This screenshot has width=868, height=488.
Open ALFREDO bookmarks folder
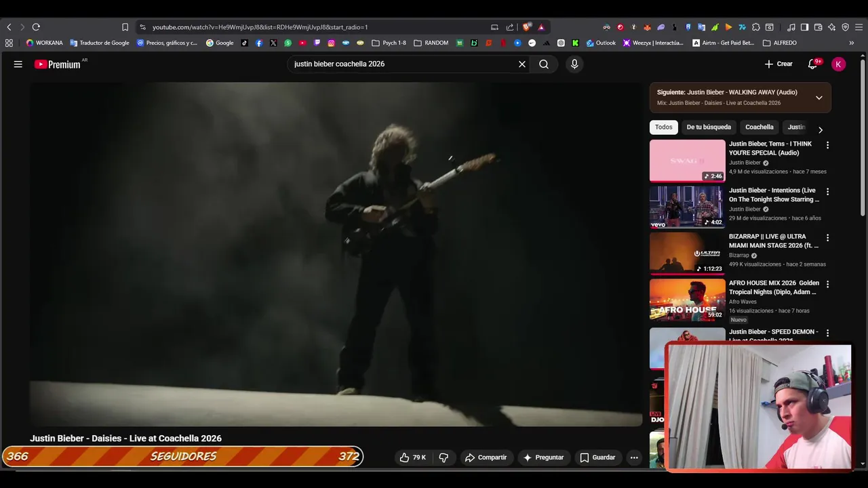pyautogui.click(x=780, y=43)
